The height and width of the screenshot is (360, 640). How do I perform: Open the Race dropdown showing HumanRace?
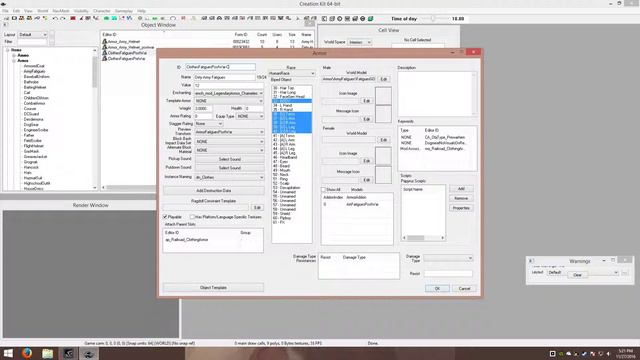(x=292, y=73)
